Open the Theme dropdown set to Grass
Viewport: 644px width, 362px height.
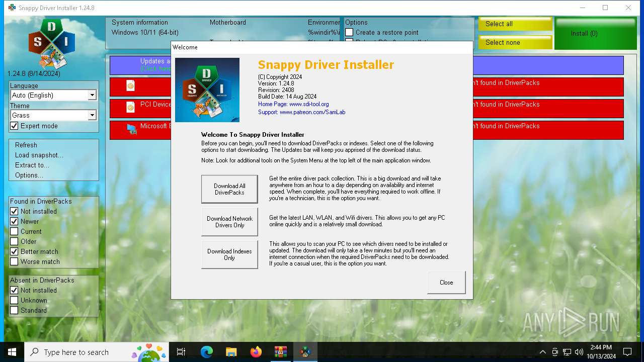53,115
